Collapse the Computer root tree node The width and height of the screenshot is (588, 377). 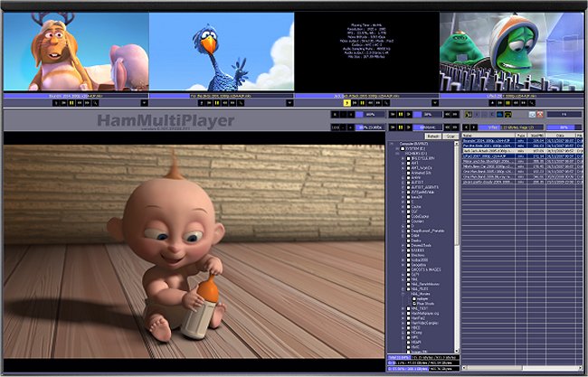point(391,144)
